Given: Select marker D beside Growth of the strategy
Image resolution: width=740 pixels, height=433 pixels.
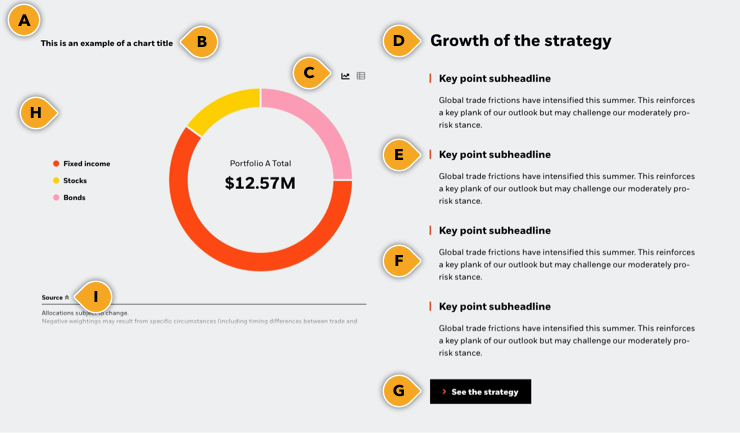Looking at the screenshot, I should pos(399,41).
